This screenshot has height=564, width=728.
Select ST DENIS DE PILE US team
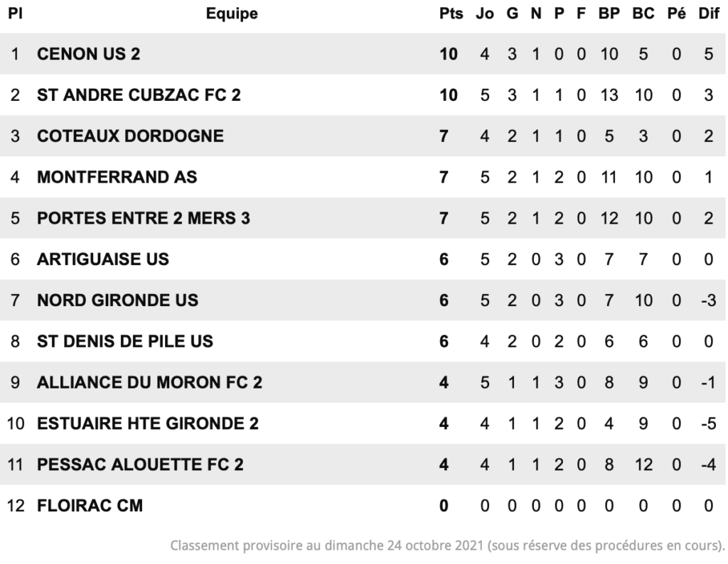(125, 342)
